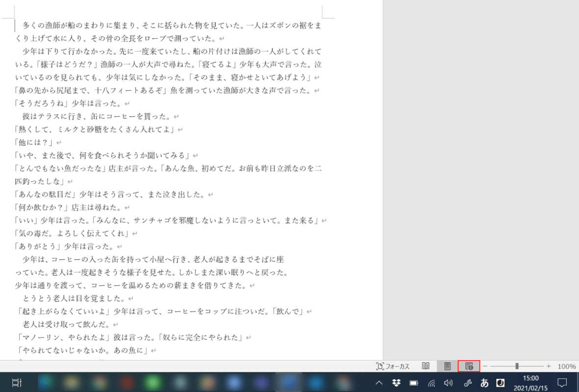Image resolution: width=579 pixels, height=392 pixels.
Task: Switch to Web Layout view
Action: click(x=469, y=366)
